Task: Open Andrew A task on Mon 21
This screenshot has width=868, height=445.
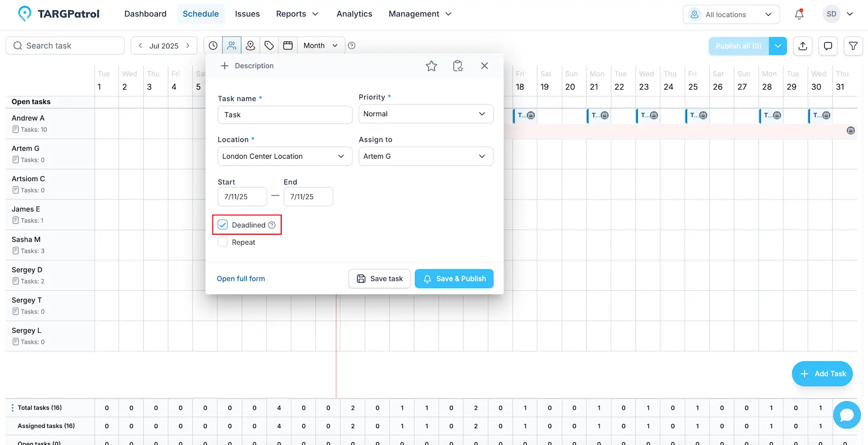Action: (x=599, y=115)
